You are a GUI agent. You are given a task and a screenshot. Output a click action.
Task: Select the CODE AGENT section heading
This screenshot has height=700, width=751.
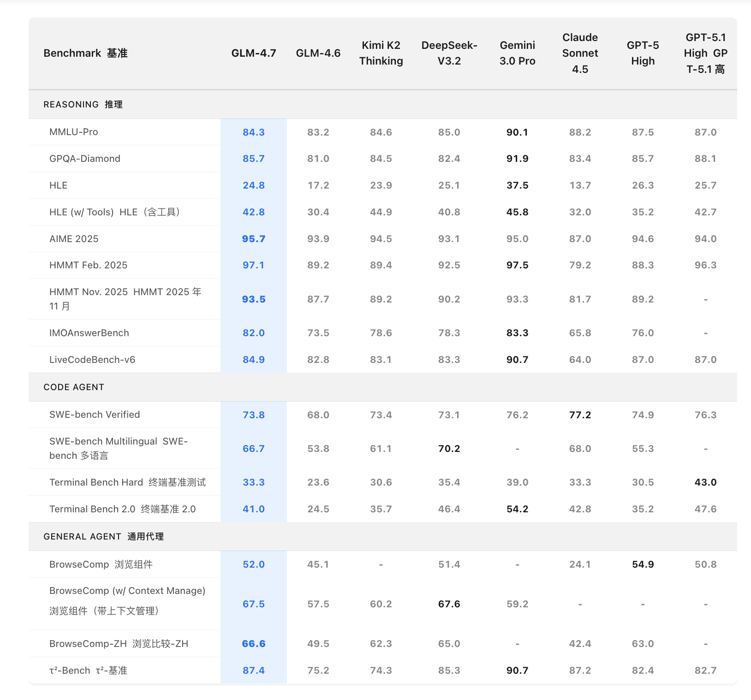pyautogui.click(x=74, y=387)
